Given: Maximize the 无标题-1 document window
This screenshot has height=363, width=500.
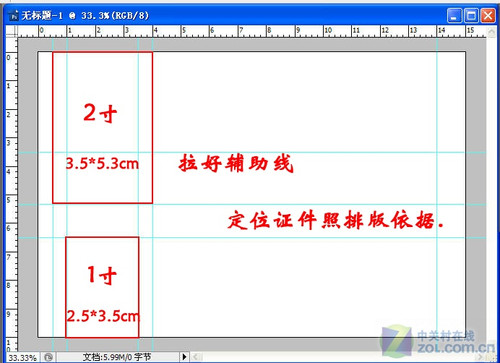Looking at the screenshot, I should pyautogui.click(x=471, y=16).
